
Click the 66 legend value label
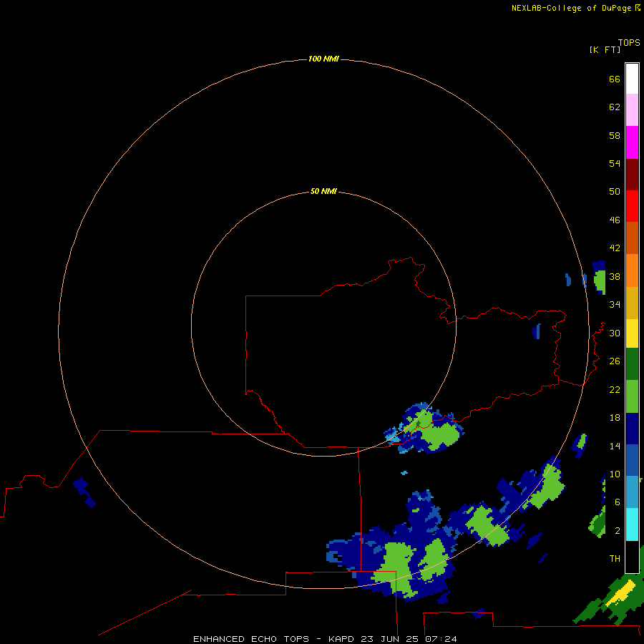point(615,79)
